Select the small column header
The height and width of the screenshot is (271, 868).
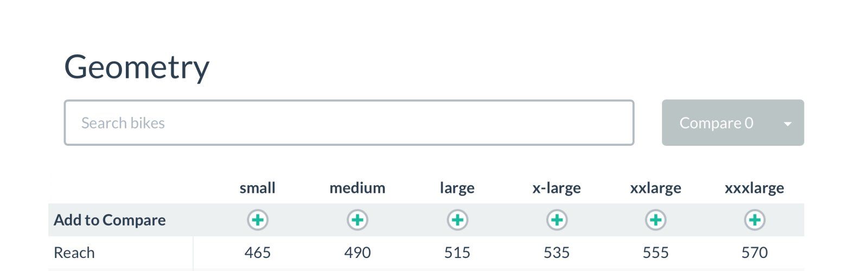coord(258,188)
